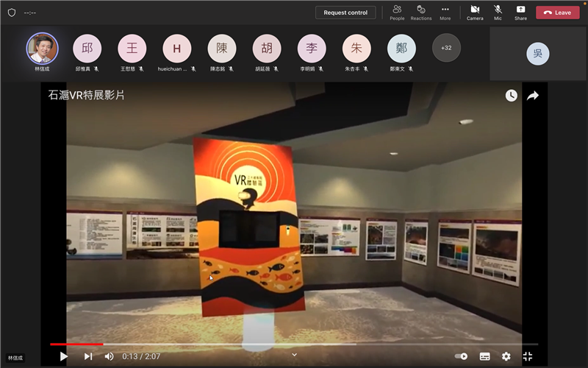
Task: Open the video settings gear
Action: 506,356
